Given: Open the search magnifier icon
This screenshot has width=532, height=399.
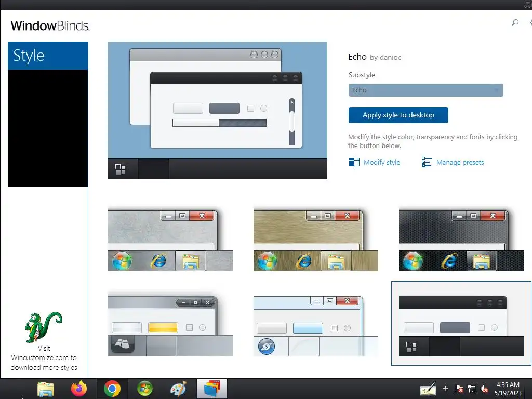Looking at the screenshot, I should pyautogui.click(x=515, y=23).
